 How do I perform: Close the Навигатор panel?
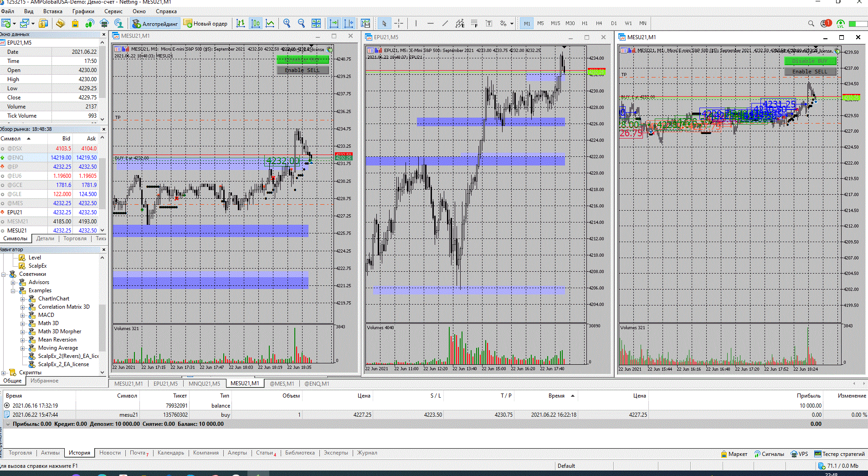(x=104, y=249)
